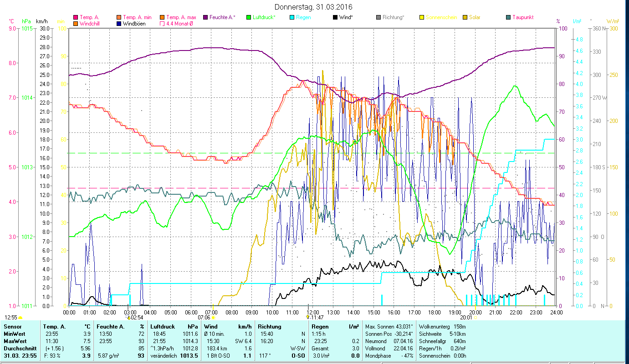Click the max gust value SW 6.4
629x364 pixels.
[x=243, y=341]
